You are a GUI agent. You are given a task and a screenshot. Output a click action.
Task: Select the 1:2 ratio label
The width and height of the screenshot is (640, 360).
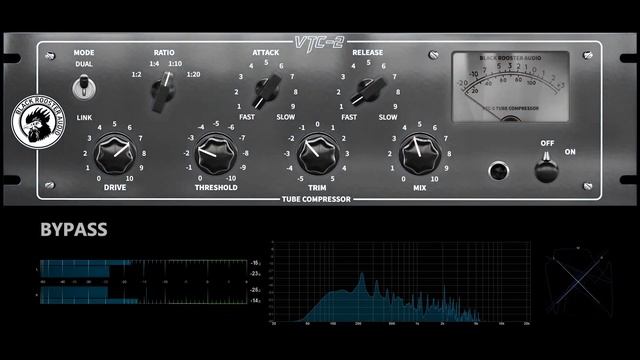click(x=136, y=75)
